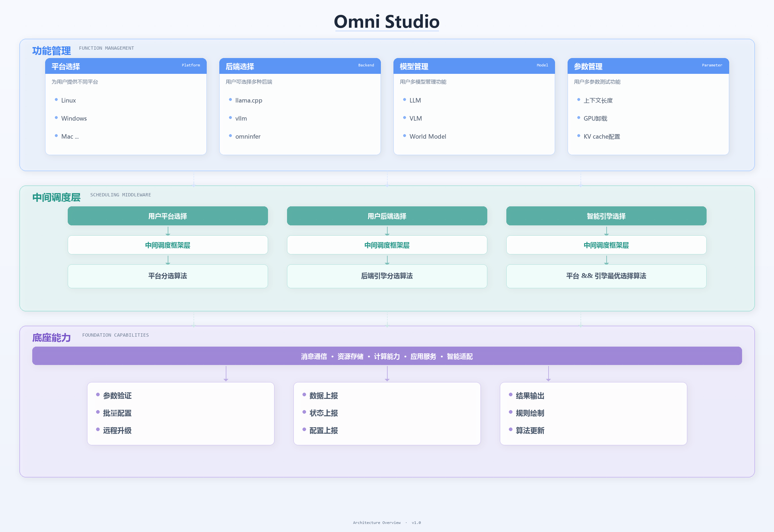Click the SCHEDULING MIDDLEWARE label
This screenshot has width=774, height=532.
pos(120,195)
